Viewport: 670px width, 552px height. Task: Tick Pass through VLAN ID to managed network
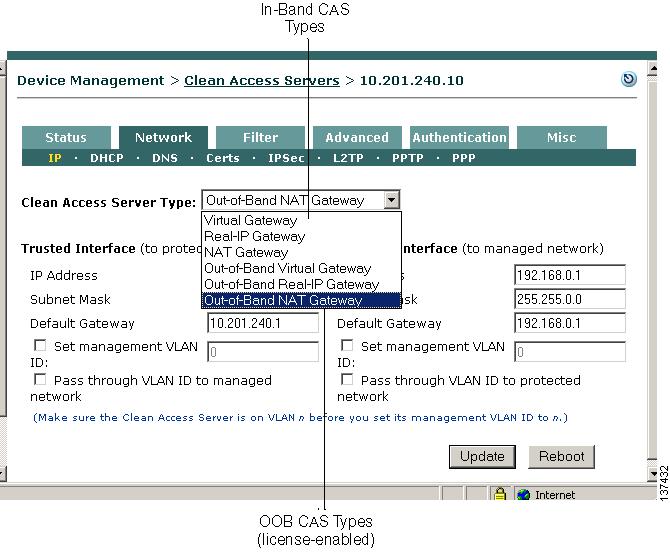(x=40, y=379)
